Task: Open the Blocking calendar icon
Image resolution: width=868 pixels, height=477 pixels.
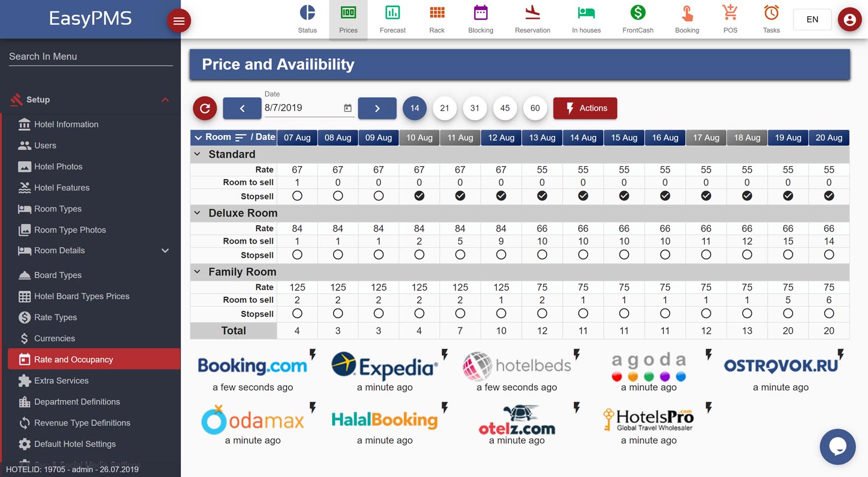Action: [x=481, y=12]
